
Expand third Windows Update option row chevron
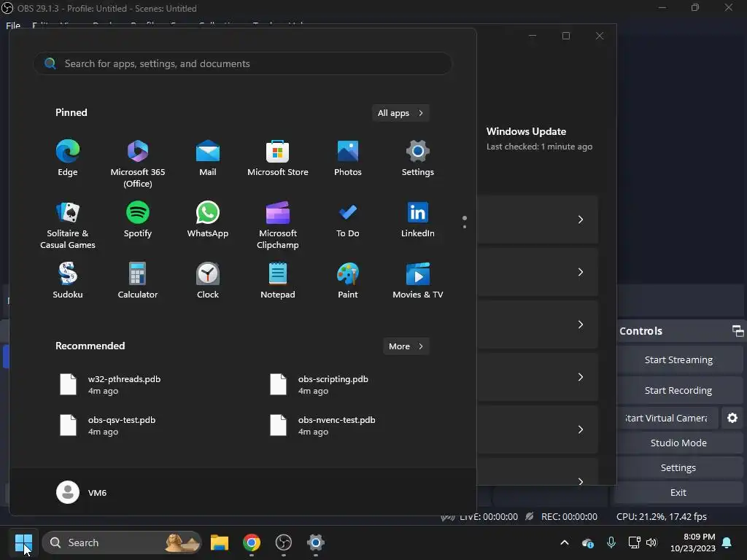point(580,324)
